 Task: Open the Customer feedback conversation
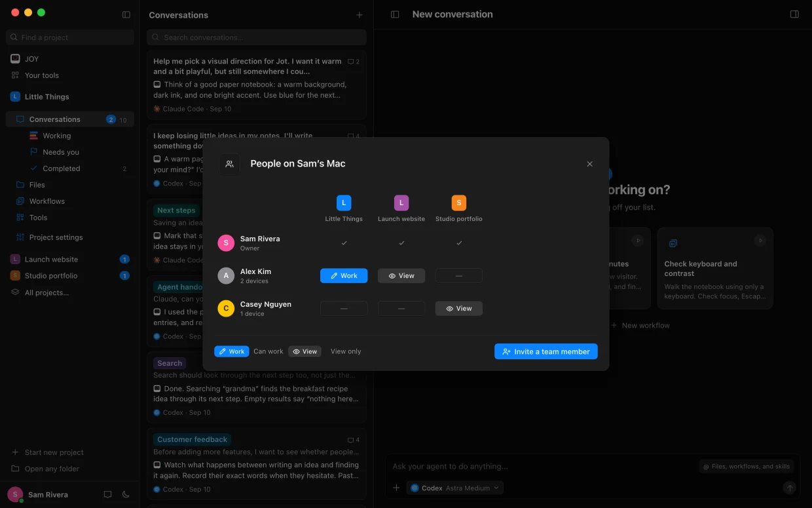pyautogui.click(x=257, y=464)
